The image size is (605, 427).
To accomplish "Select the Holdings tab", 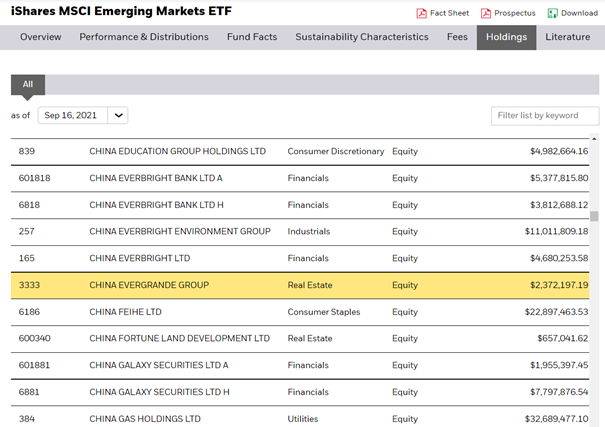I will coord(506,37).
